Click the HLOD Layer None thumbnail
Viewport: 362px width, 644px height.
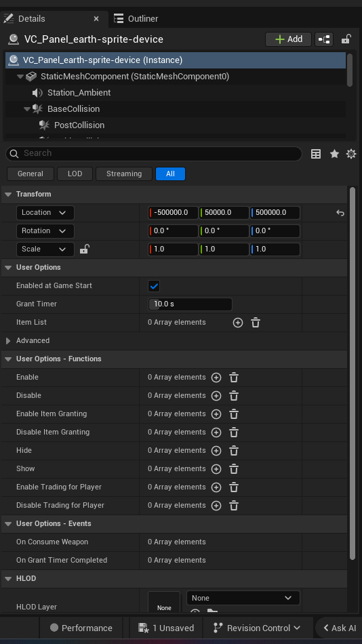coord(164,602)
